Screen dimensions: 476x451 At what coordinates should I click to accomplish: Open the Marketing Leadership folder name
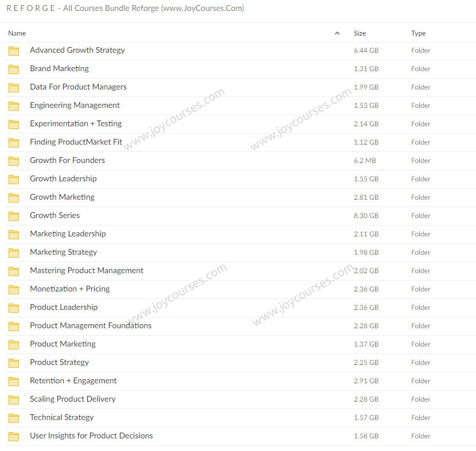click(x=68, y=234)
